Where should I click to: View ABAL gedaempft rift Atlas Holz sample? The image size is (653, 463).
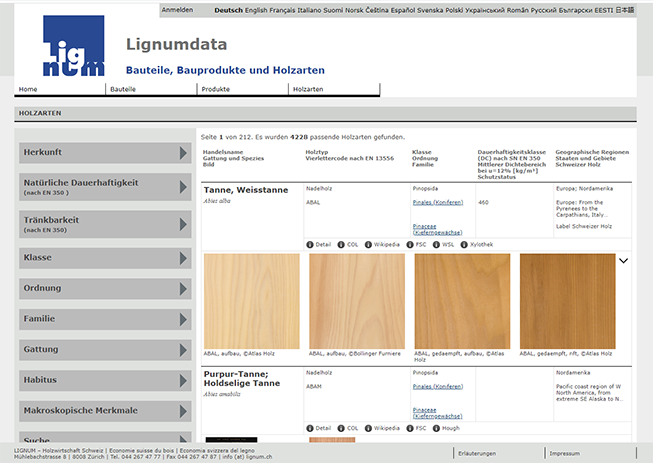point(568,301)
